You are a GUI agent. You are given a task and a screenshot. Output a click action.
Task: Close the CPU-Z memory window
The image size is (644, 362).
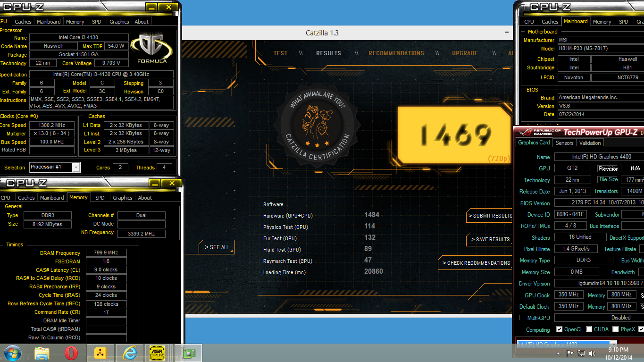tap(172, 183)
